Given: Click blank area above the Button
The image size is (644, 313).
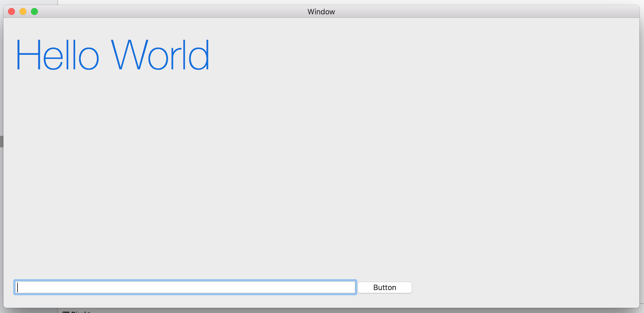Looking at the screenshot, I should (x=385, y=258).
